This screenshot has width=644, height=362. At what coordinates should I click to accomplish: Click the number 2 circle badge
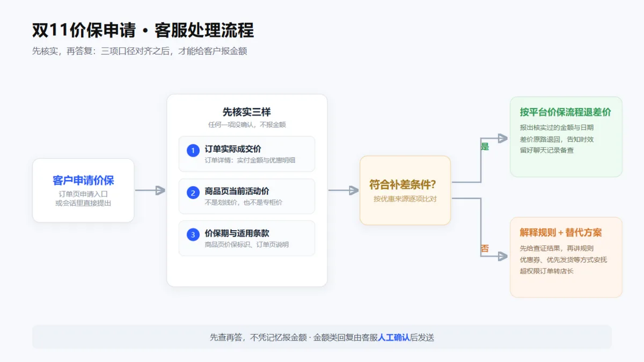pyautogui.click(x=193, y=193)
